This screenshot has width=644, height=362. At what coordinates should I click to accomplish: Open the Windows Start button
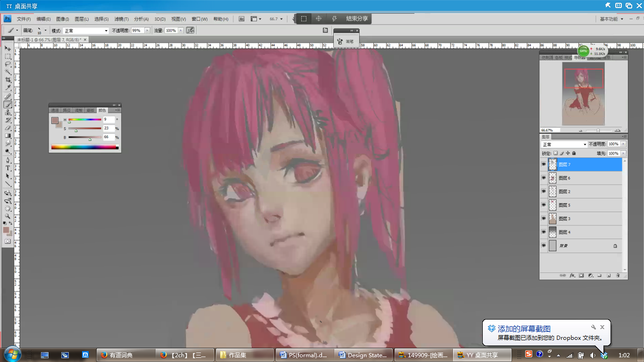12,354
